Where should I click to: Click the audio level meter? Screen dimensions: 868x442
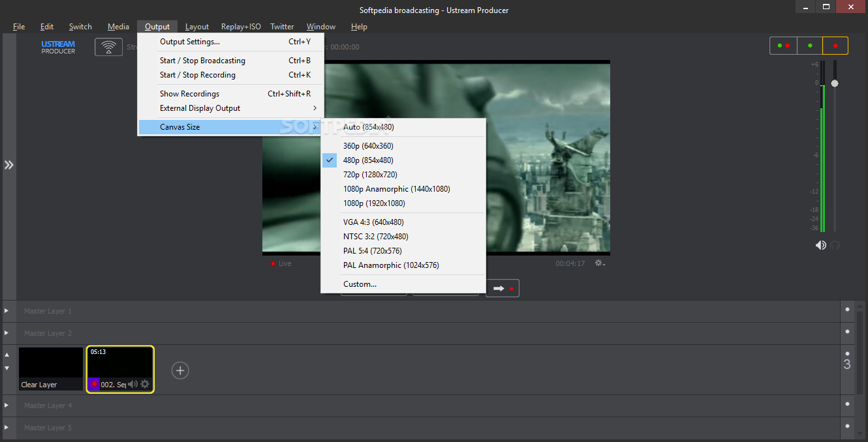tap(822, 147)
